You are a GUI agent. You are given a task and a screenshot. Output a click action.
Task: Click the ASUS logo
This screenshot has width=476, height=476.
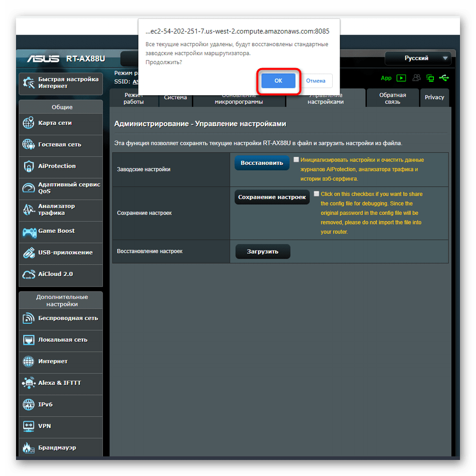(x=44, y=59)
